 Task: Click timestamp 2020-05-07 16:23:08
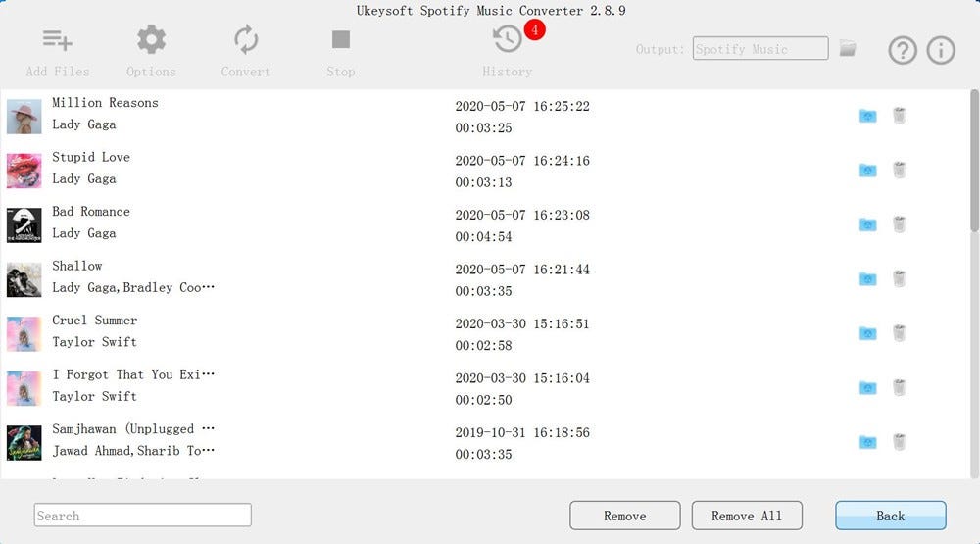point(522,215)
